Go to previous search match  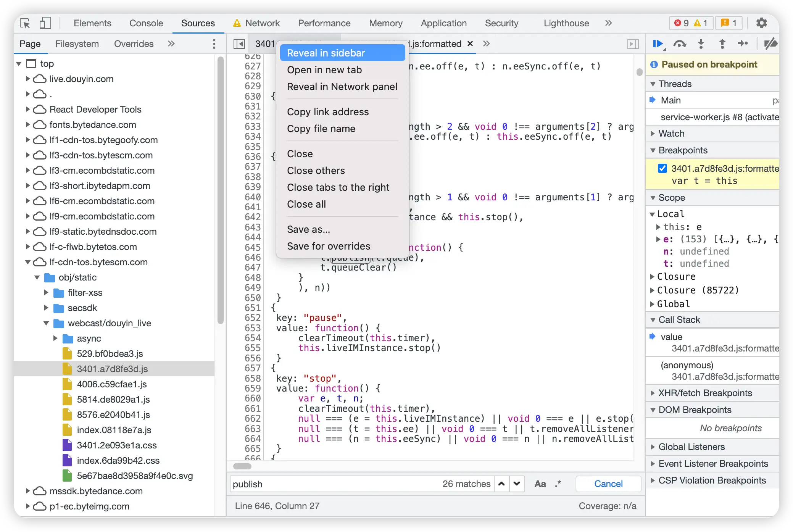[502, 484]
